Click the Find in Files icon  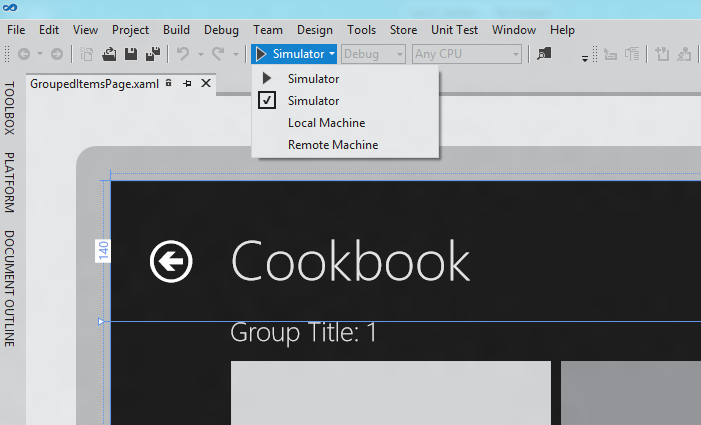[x=544, y=54]
